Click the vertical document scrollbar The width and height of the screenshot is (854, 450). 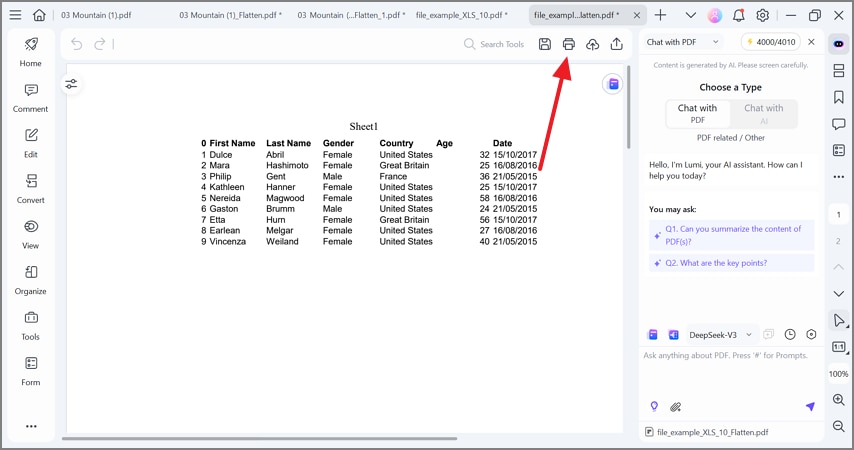click(629, 107)
